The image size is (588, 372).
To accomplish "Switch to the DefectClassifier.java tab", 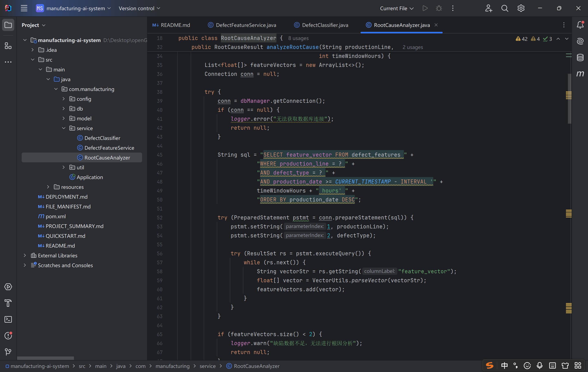I will [x=325, y=25].
